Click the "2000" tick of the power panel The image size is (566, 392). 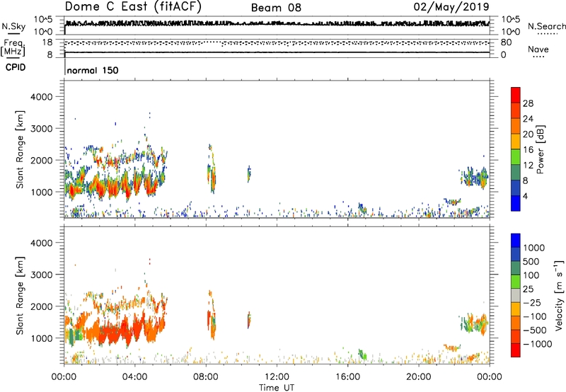point(41,160)
